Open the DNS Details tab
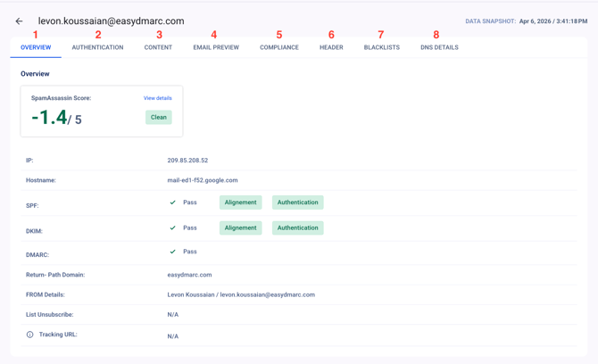The image size is (598, 364). (x=439, y=47)
